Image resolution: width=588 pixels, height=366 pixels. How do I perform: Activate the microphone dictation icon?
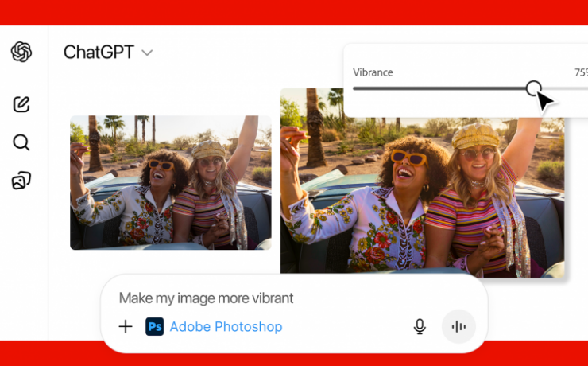click(x=420, y=326)
